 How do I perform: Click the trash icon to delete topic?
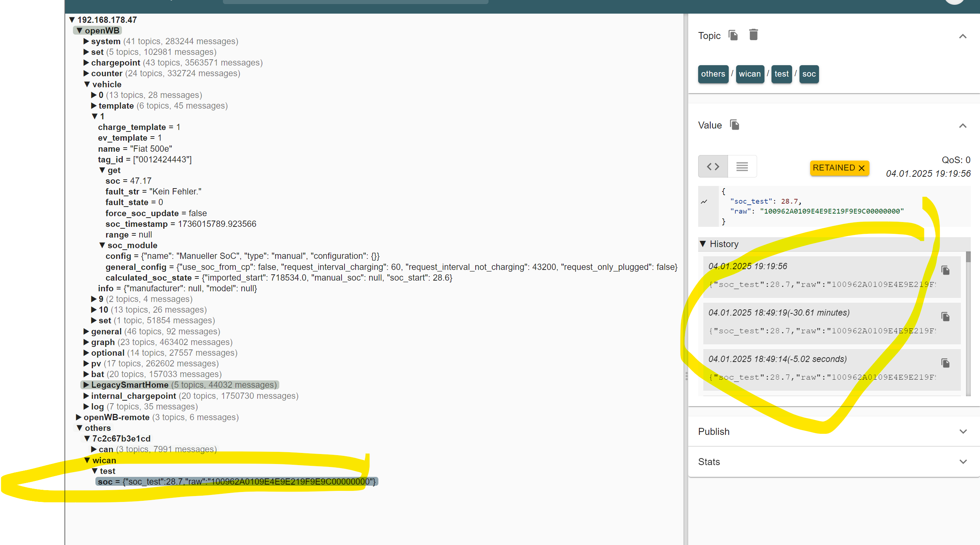[753, 35]
